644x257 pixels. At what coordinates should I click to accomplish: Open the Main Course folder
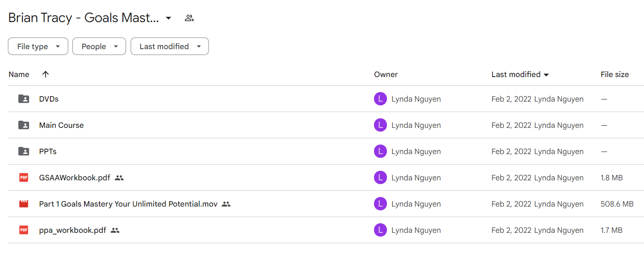click(x=61, y=125)
